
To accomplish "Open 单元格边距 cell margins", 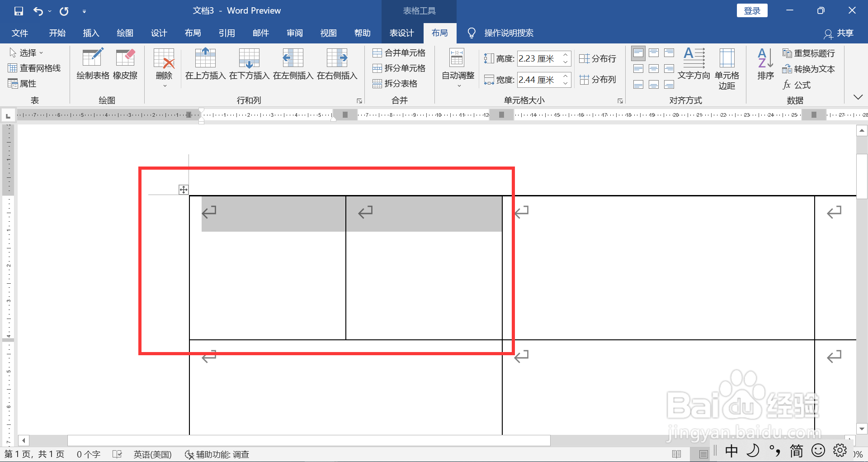I will 727,69.
